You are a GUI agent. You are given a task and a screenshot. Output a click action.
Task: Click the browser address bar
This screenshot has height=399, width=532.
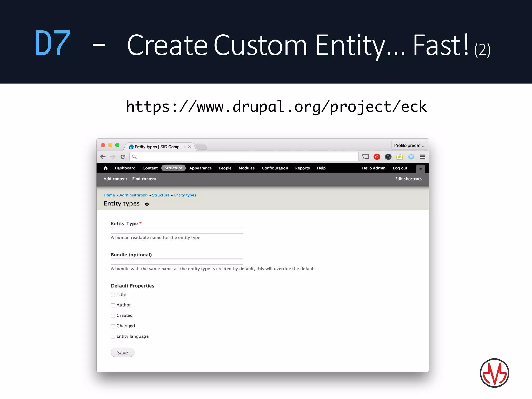pyautogui.click(x=244, y=157)
